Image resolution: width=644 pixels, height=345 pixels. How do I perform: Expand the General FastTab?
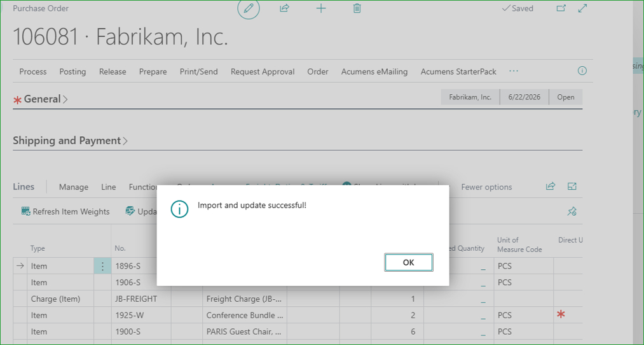pyautogui.click(x=45, y=99)
